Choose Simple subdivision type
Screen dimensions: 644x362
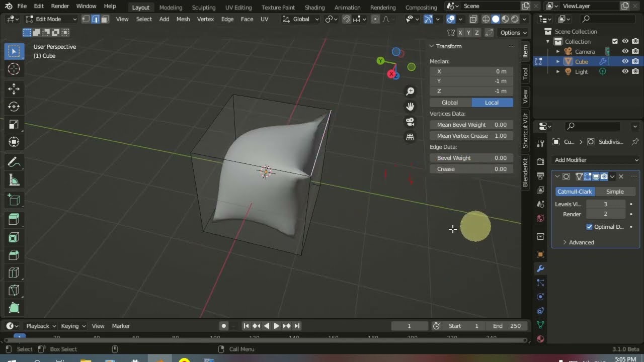[615, 192]
